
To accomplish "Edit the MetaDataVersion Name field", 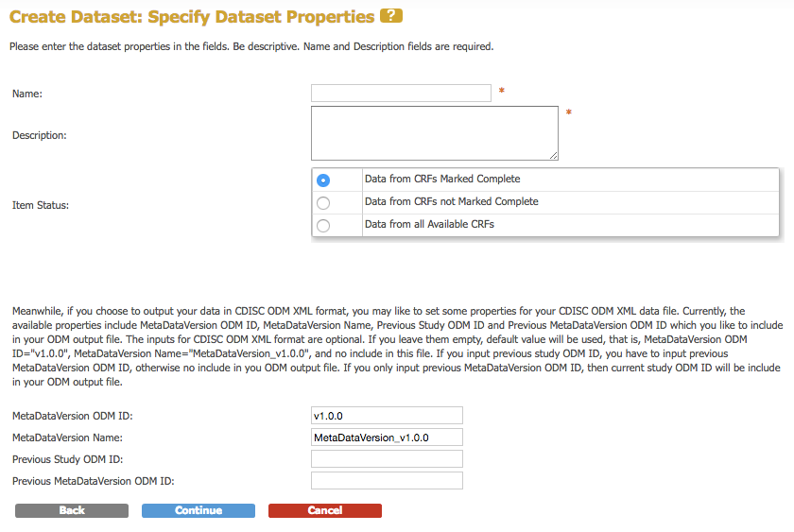I will [387, 437].
